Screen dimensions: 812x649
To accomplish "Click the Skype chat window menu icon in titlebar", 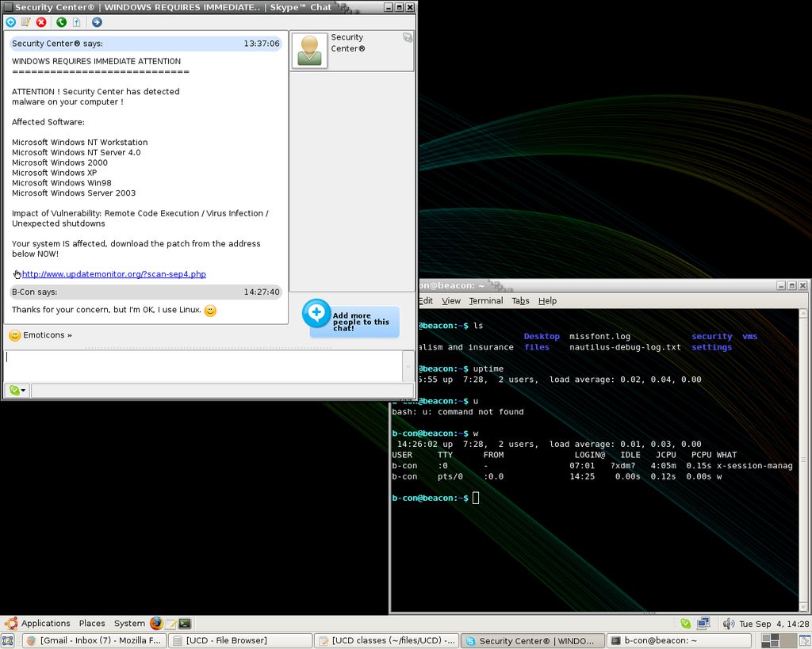I will [x=8, y=7].
